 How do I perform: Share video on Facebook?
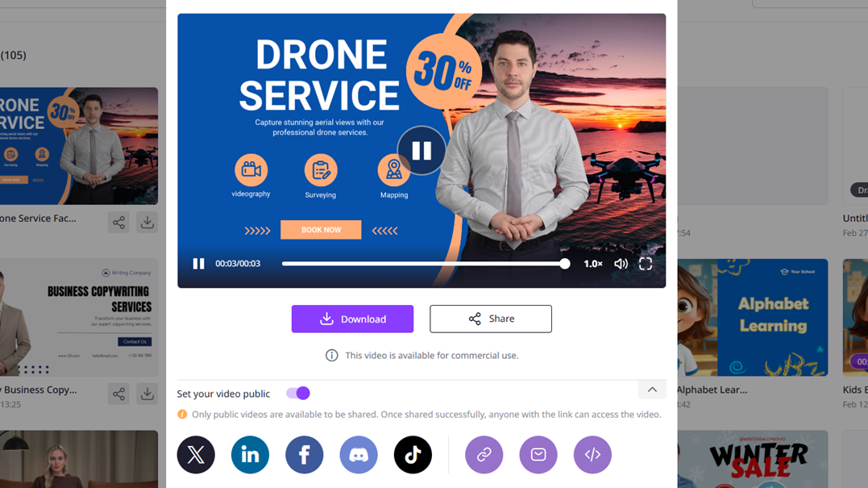click(304, 455)
